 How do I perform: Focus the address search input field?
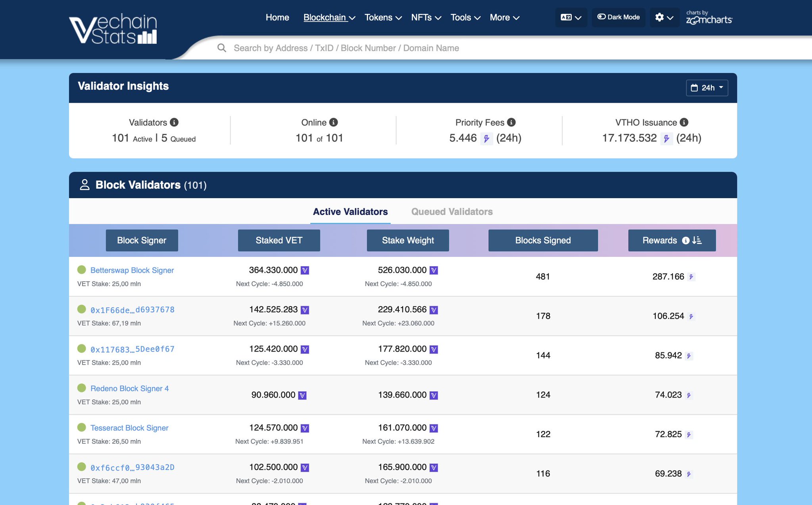click(346, 48)
